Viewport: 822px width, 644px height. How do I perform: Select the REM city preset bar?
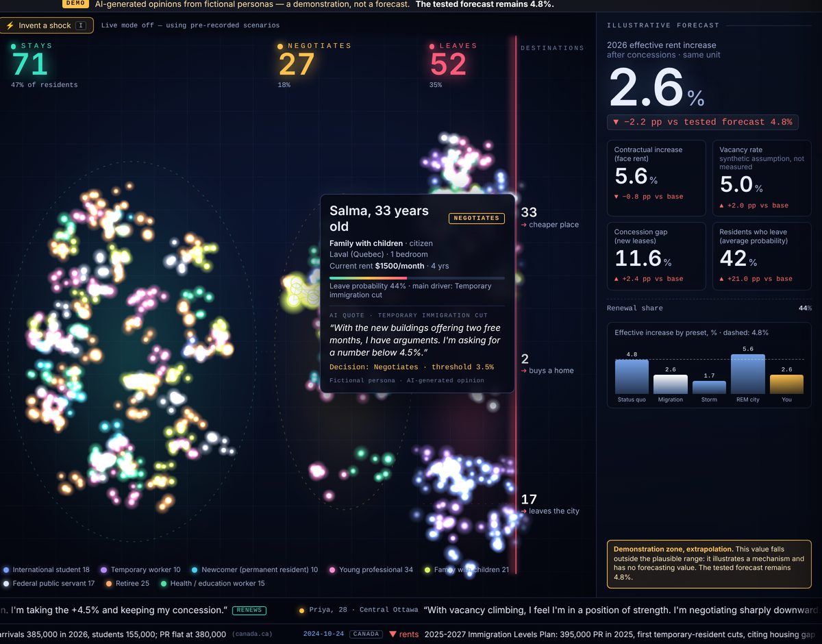coord(748,373)
